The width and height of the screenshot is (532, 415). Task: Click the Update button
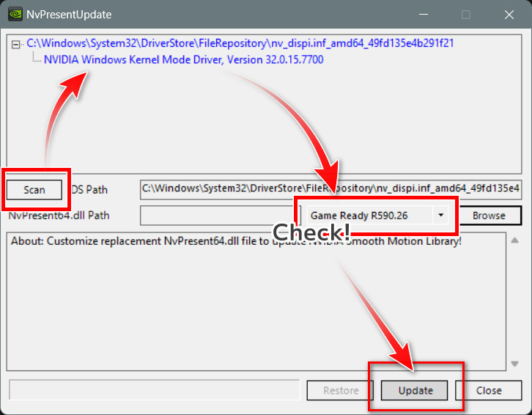pyautogui.click(x=414, y=390)
